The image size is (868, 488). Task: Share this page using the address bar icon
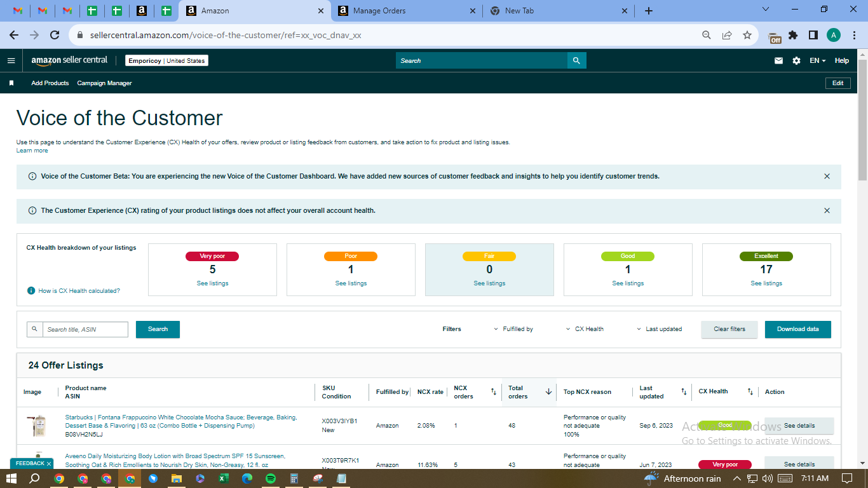tap(727, 36)
